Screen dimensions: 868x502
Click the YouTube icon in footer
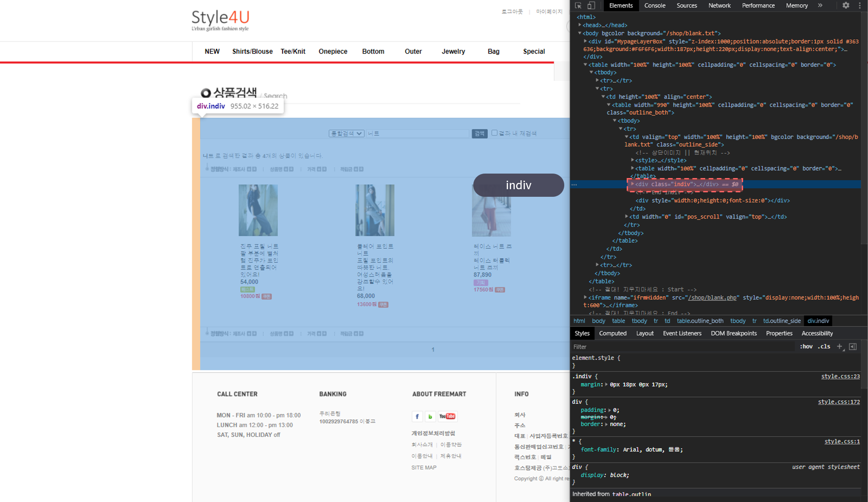click(447, 416)
